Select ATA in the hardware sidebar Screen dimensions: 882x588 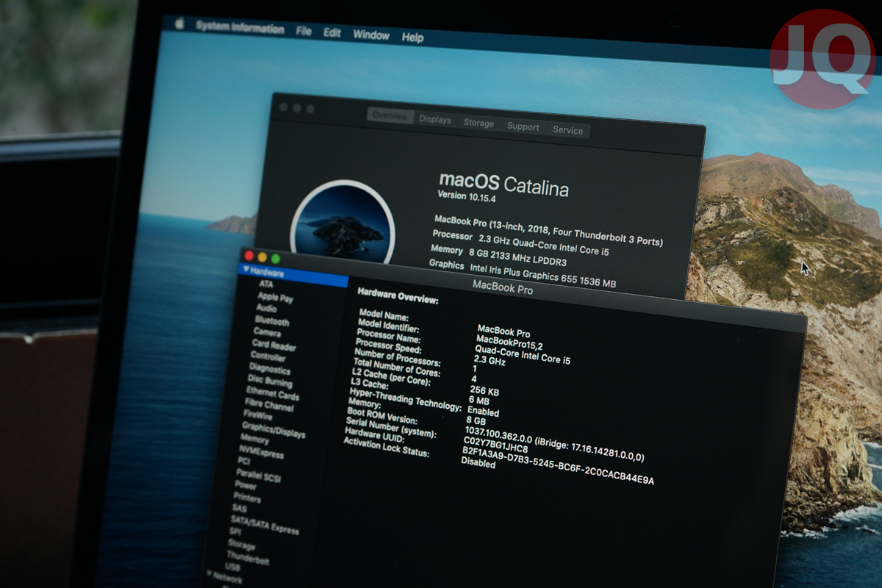[x=265, y=284]
